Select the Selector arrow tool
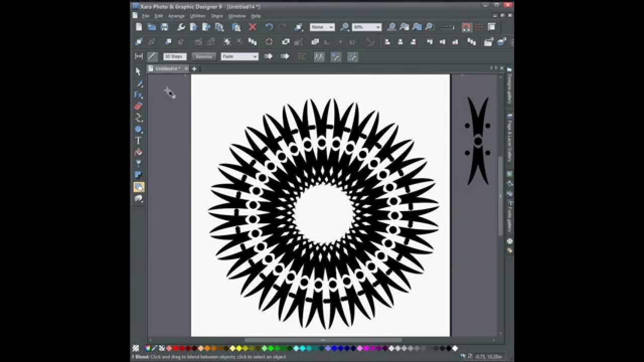The height and width of the screenshot is (362, 644). (x=138, y=71)
